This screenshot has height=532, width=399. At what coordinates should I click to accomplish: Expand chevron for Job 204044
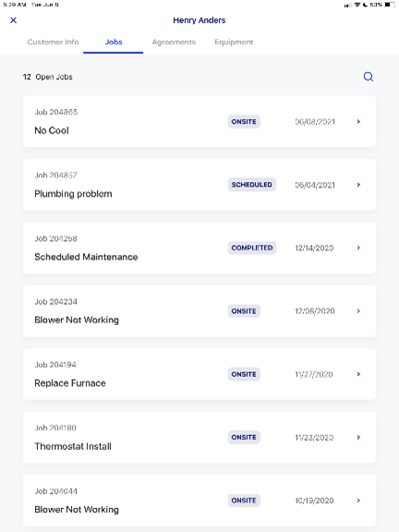358,500
